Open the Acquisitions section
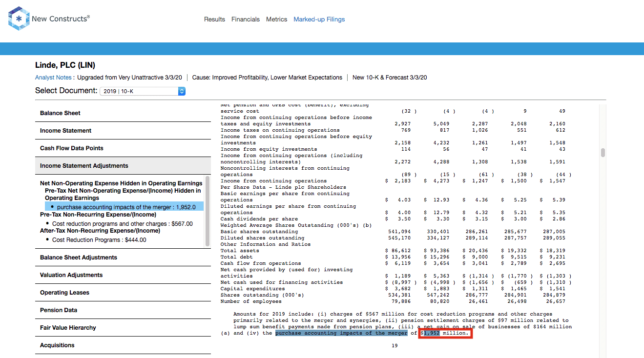This screenshot has height=358, width=644. (x=123, y=345)
